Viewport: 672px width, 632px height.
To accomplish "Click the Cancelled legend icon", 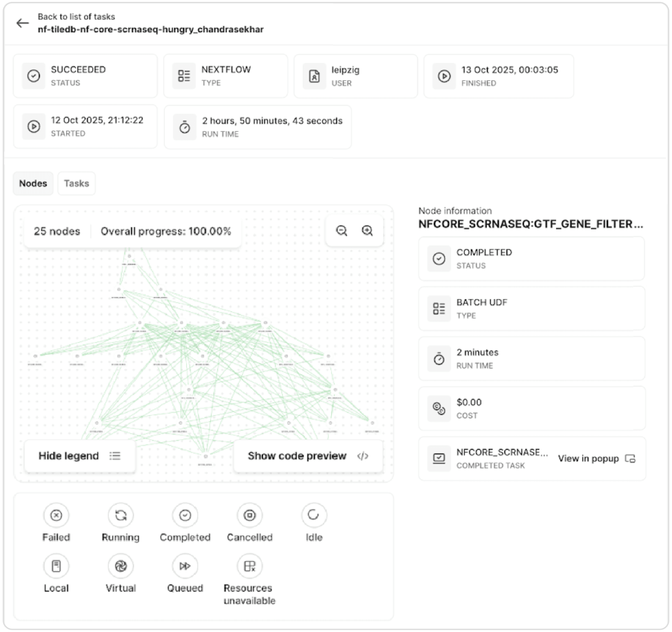I will click(x=249, y=515).
